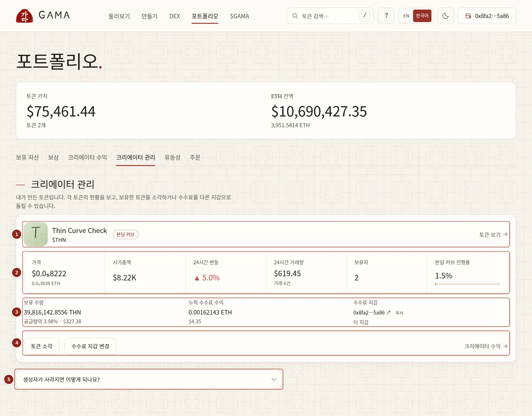Click the holding amount 39,816,142.8556 THN
The height and width of the screenshot is (416, 532).
tap(52, 312)
